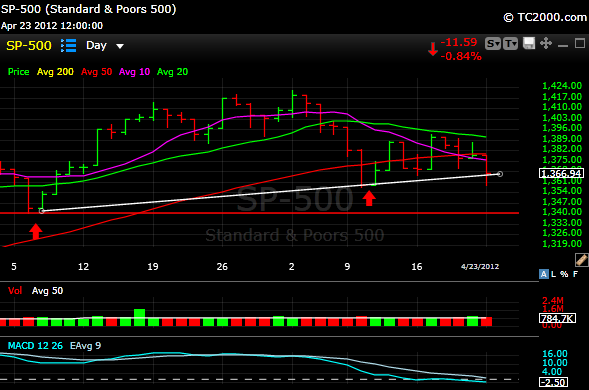Click the Vol indicator label
This screenshot has width=589, height=390.
pos(15,290)
